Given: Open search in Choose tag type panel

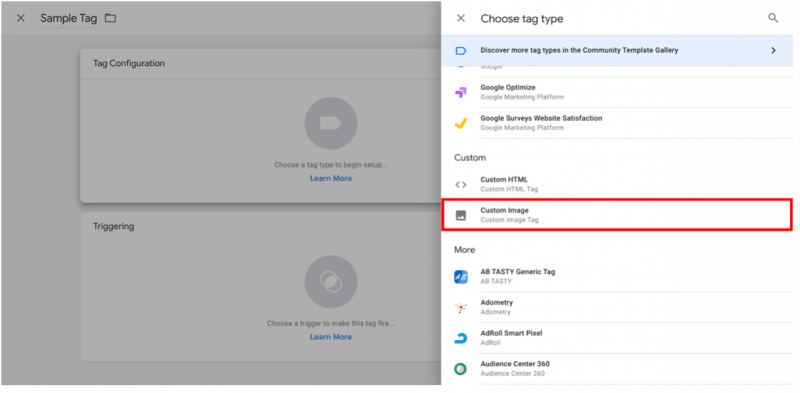Looking at the screenshot, I should point(773,18).
